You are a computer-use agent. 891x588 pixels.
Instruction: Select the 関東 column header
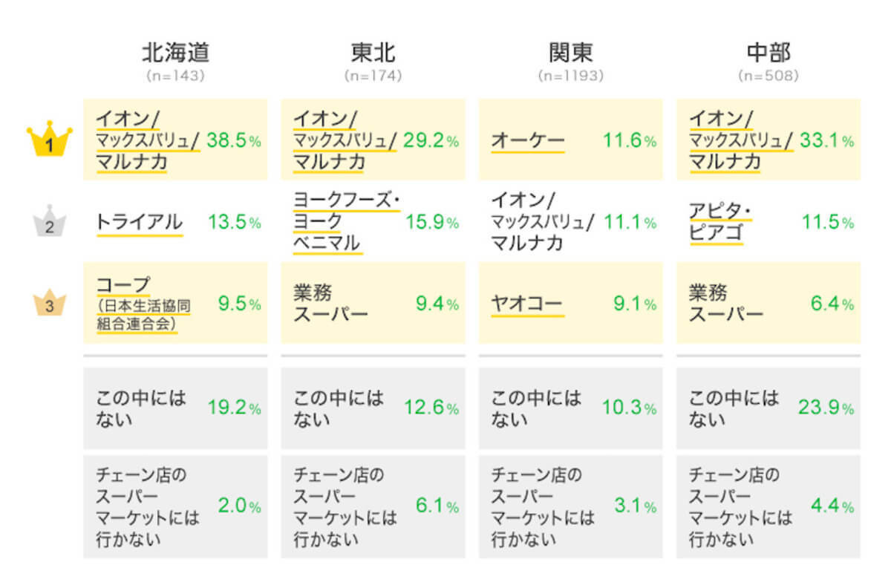(571, 53)
